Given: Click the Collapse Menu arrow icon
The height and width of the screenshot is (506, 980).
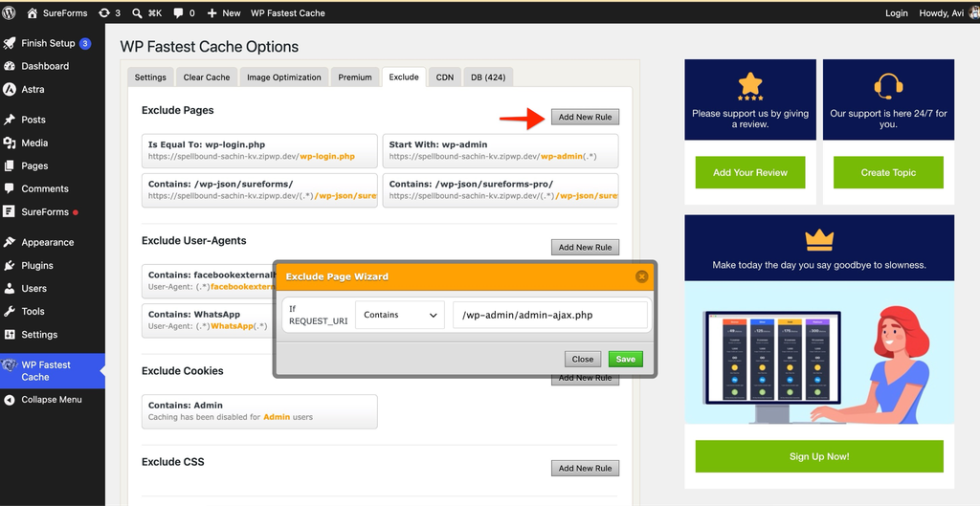Looking at the screenshot, I should tap(10, 400).
